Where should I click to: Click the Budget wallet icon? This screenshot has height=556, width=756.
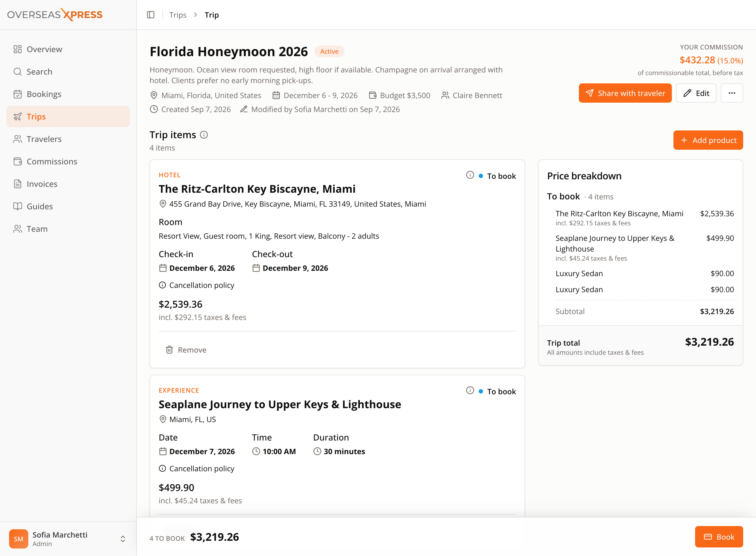(x=373, y=95)
